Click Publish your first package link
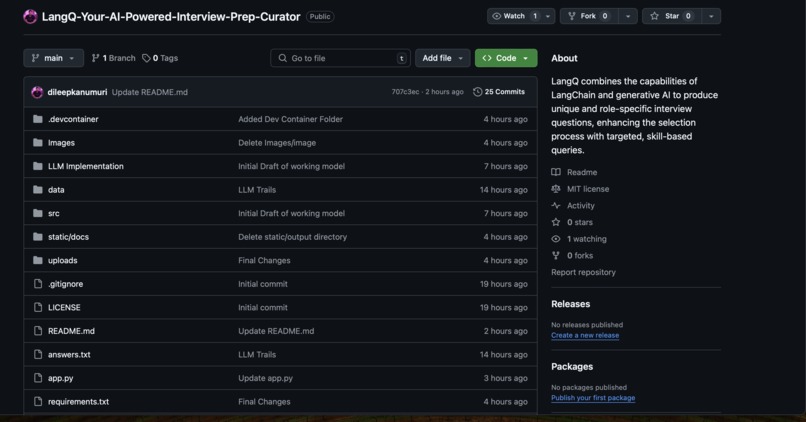The width and height of the screenshot is (806, 422). coord(593,398)
